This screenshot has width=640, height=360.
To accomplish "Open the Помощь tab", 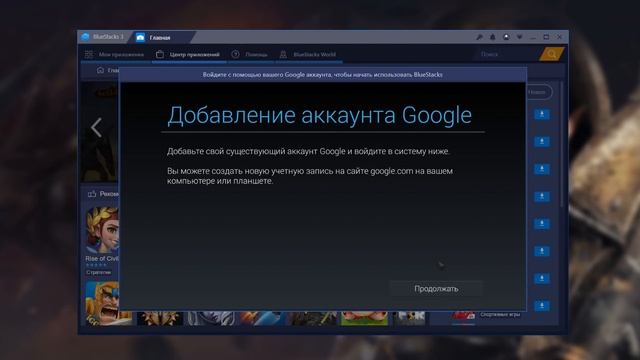I will [x=250, y=54].
